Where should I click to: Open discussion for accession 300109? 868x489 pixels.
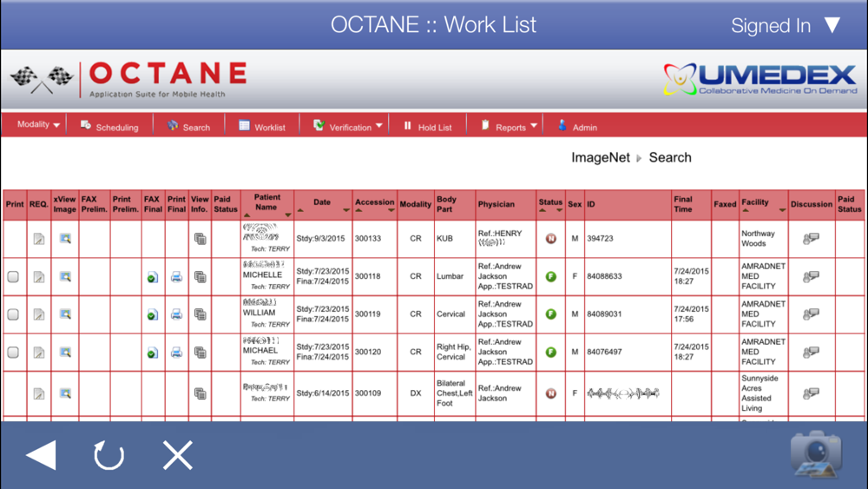click(x=811, y=393)
